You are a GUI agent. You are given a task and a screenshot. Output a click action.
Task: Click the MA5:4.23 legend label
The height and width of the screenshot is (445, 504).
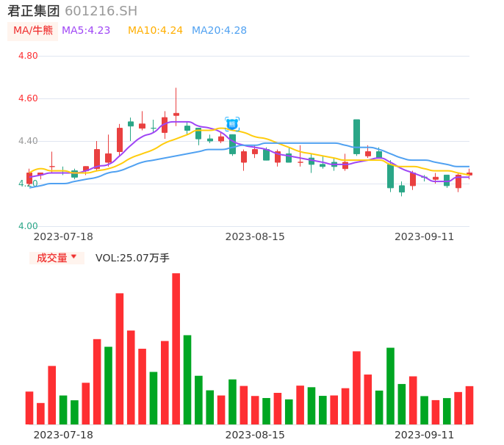tap(86, 31)
